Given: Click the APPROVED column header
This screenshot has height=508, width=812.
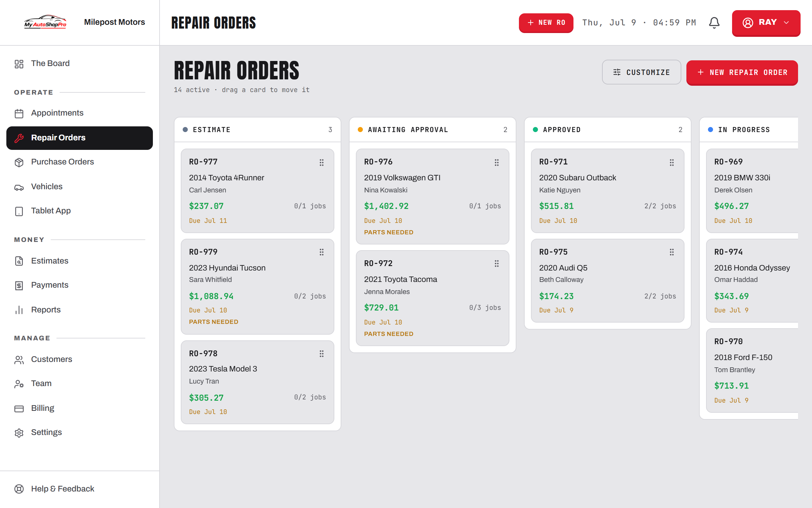Looking at the screenshot, I should coord(608,130).
